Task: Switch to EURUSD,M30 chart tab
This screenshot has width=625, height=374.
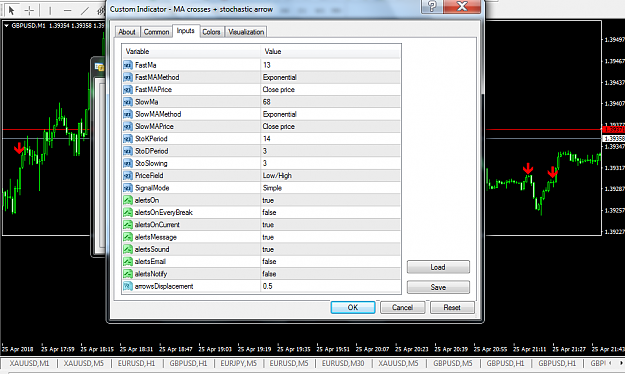Action: [x=343, y=363]
